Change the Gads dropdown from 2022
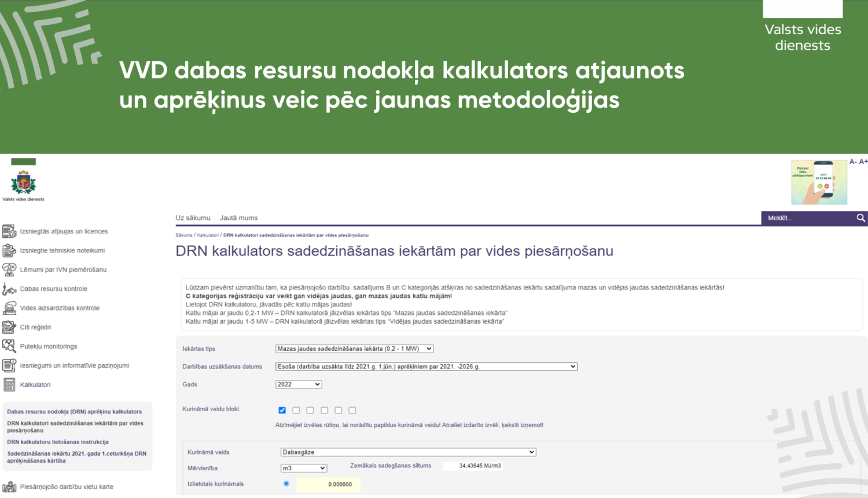The image size is (868, 498). [x=298, y=384]
